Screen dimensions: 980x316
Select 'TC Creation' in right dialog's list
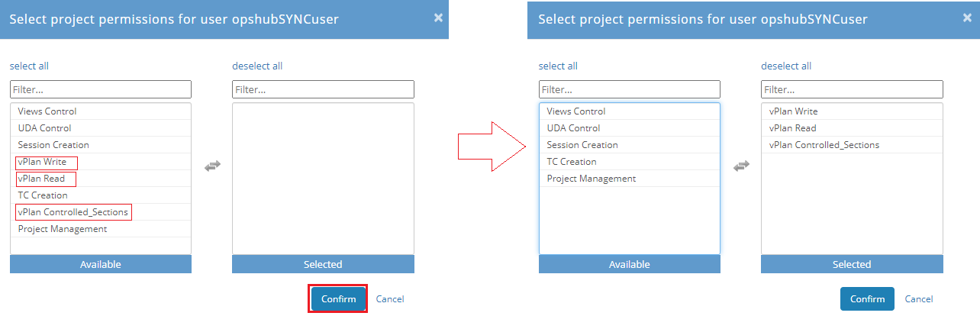click(572, 162)
